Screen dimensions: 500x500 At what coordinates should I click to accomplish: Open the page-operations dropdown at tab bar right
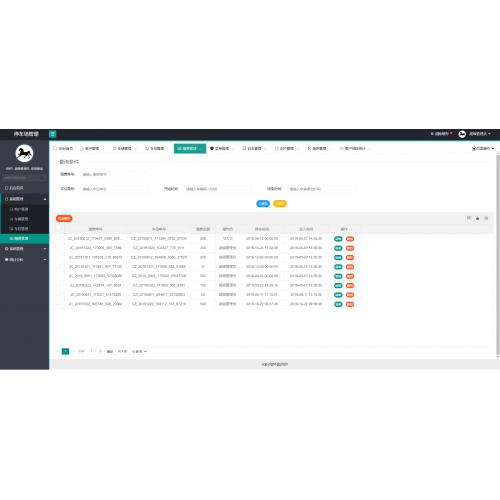(483, 148)
